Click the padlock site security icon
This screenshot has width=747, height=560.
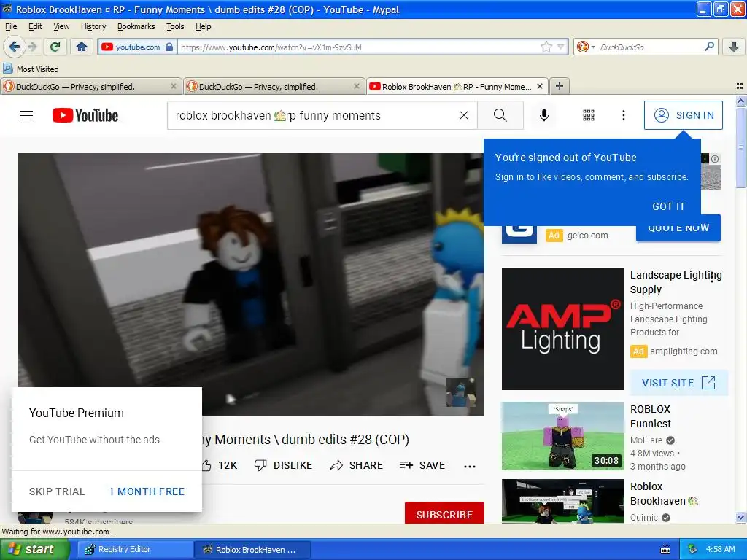point(169,47)
